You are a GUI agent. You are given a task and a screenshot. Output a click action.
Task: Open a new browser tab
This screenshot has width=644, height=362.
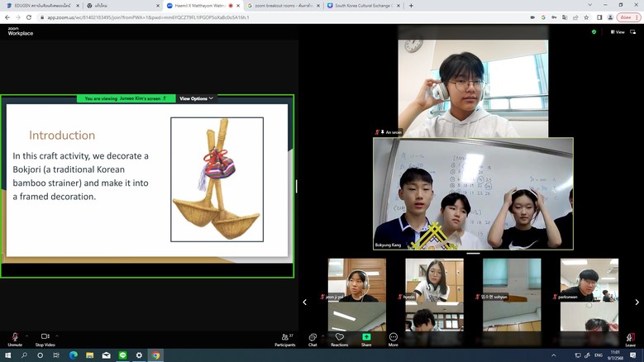pos(412,6)
